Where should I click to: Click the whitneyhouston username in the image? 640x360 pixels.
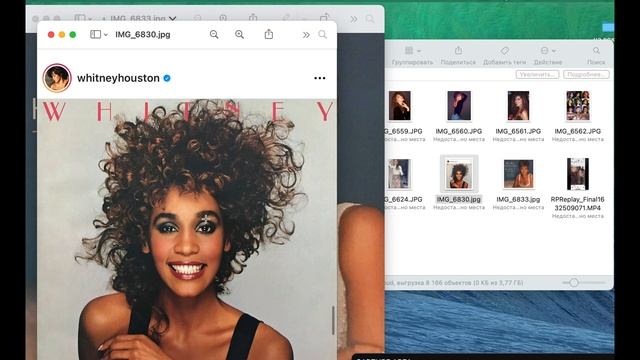click(x=118, y=78)
